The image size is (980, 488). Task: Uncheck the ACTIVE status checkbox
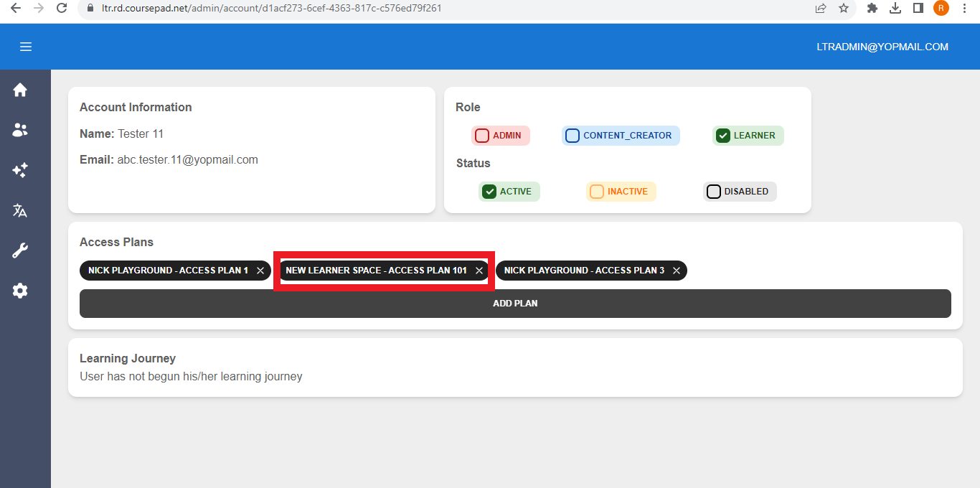tap(489, 191)
